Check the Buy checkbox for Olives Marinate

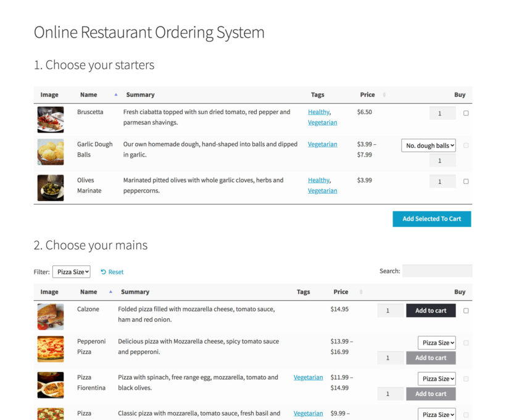[467, 181]
